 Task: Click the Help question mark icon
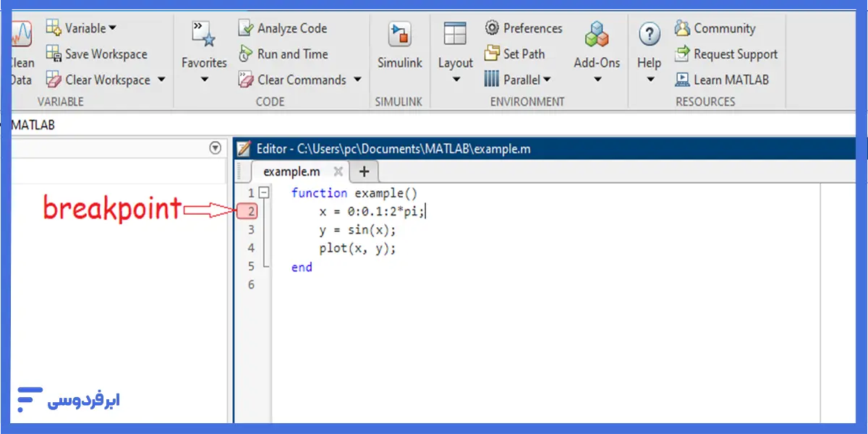(650, 35)
